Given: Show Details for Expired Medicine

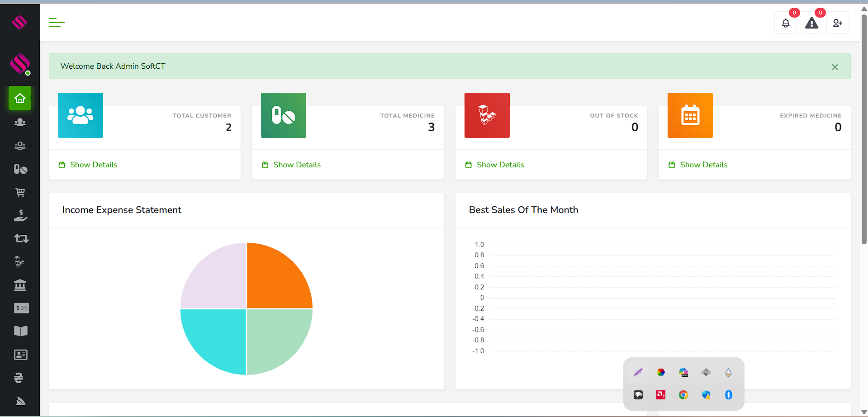Looking at the screenshot, I should pos(703,165).
